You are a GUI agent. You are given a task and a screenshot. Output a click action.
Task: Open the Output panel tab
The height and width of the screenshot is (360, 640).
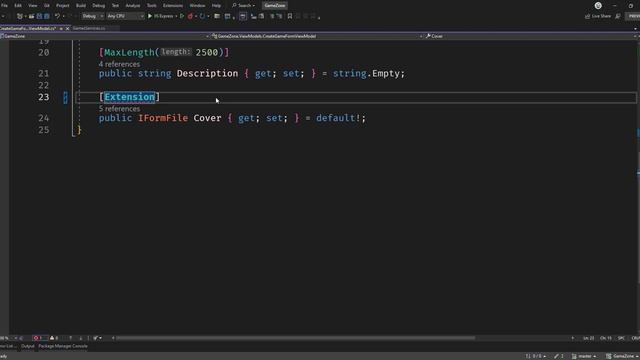pyautogui.click(x=28, y=346)
